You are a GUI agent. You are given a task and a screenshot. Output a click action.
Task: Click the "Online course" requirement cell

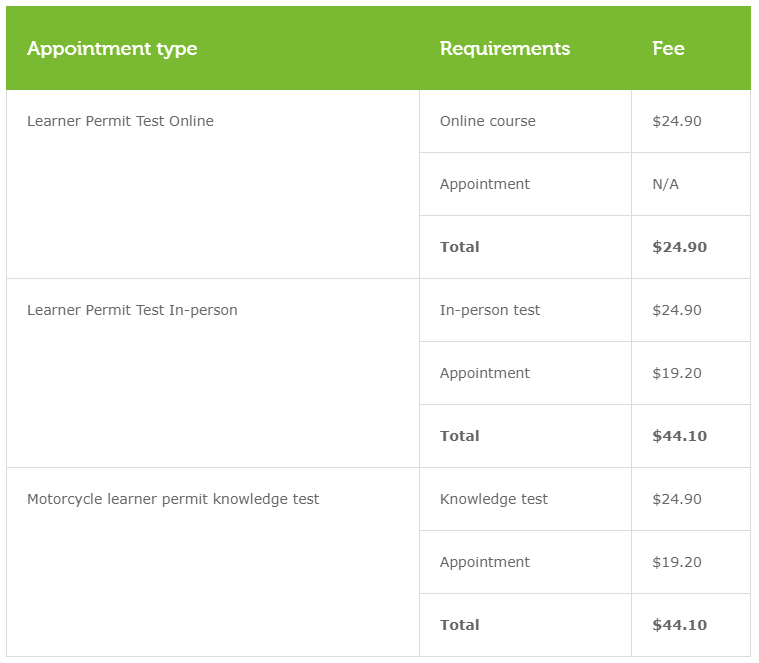click(x=488, y=121)
